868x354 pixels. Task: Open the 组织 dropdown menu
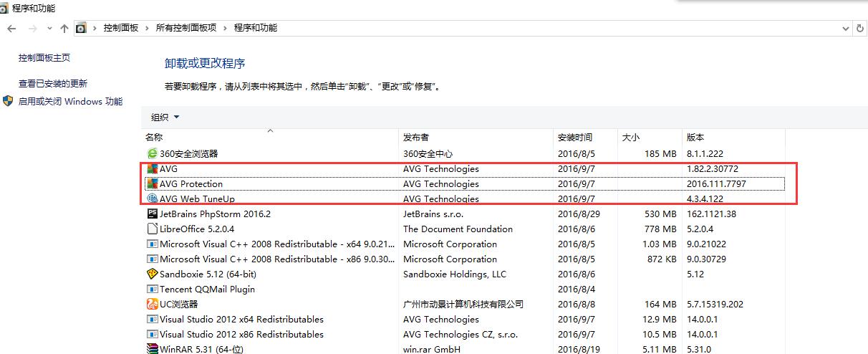(x=165, y=117)
